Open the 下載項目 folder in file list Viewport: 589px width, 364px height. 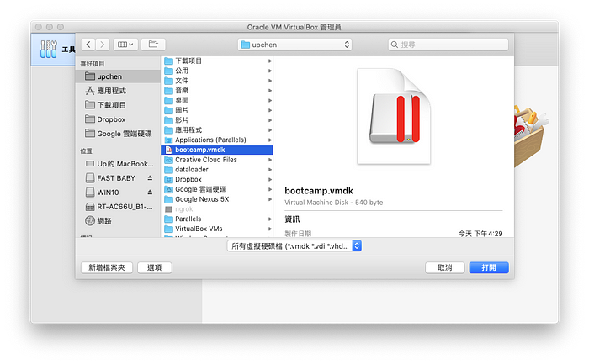pyautogui.click(x=217, y=61)
